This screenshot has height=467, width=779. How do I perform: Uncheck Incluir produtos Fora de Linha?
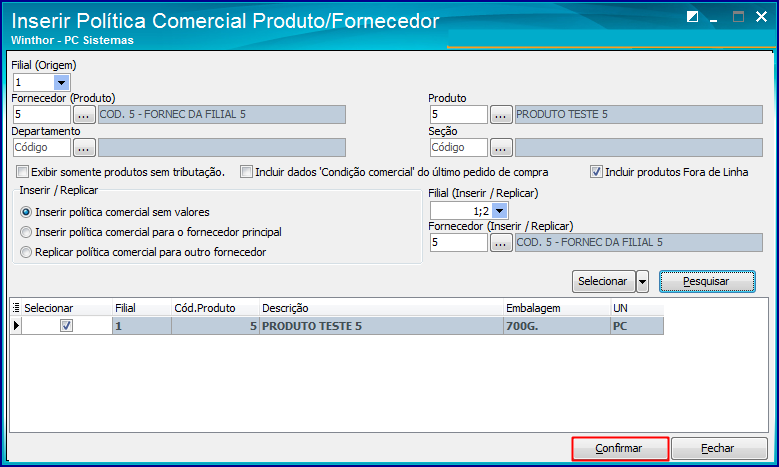point(596,172)
